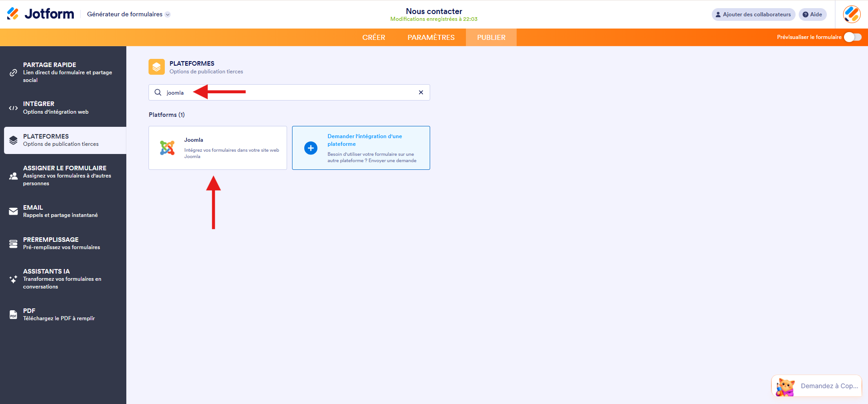Open the Générateur de formulaires dropdown
Viewport: 868px width, 404px height.
(129, 14)
